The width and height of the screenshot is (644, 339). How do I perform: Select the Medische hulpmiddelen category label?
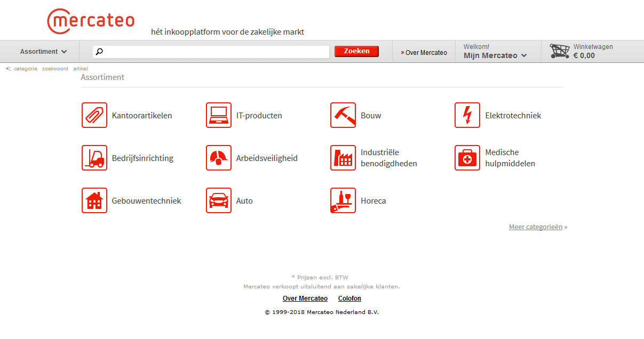click(510, 158)
